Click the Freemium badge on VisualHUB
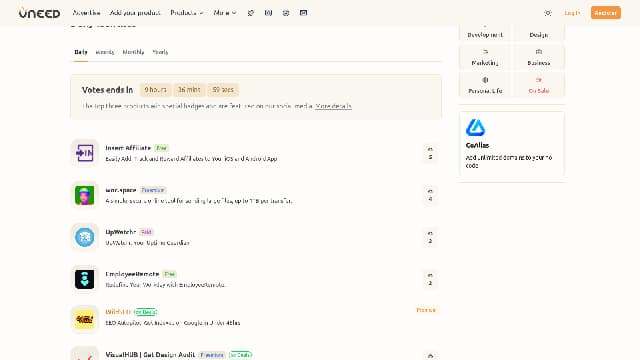This screenshot has height=360, width=640. click(x=212, y=355)
